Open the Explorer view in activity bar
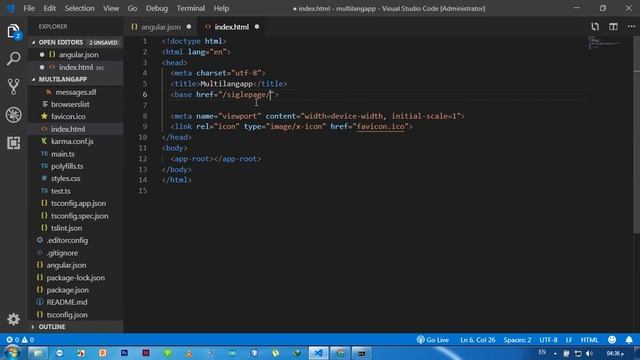 [x=13, y=32]
